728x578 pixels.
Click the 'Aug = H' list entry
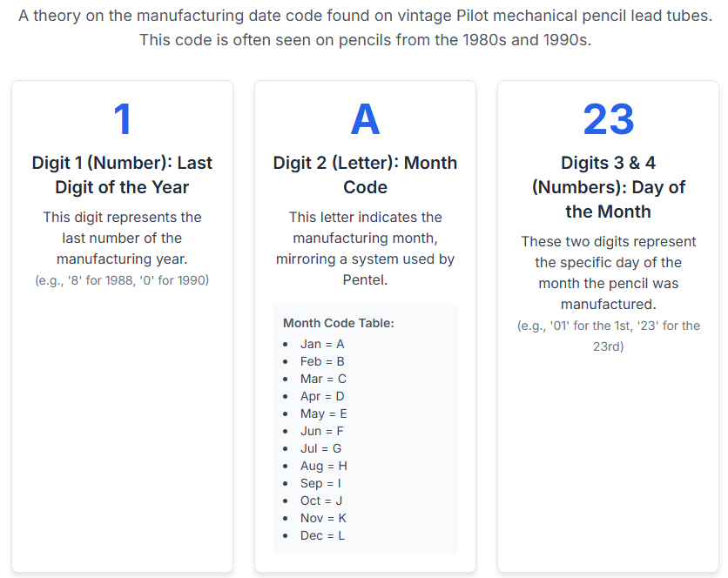[324, 466]
